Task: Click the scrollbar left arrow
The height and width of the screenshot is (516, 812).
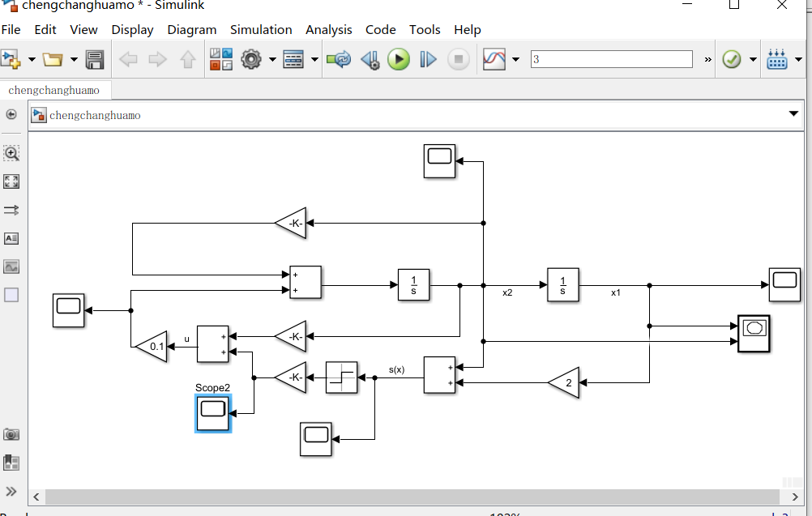Action: pyautogui.click(x=36, y=497)
